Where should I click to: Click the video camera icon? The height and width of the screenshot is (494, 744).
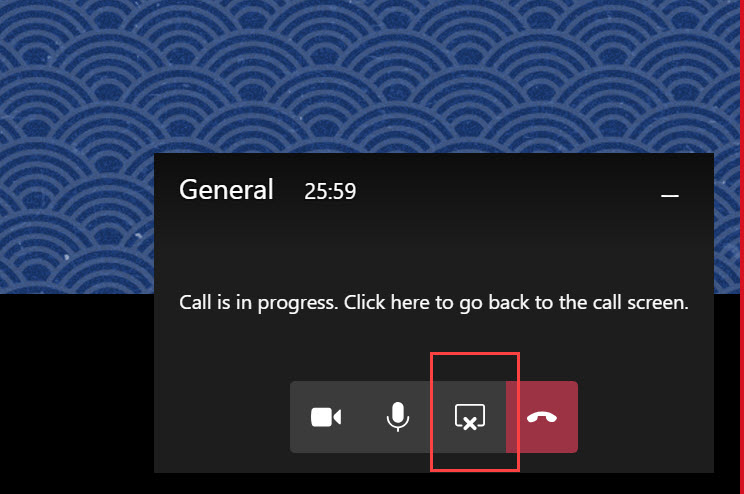click(326, 418)
